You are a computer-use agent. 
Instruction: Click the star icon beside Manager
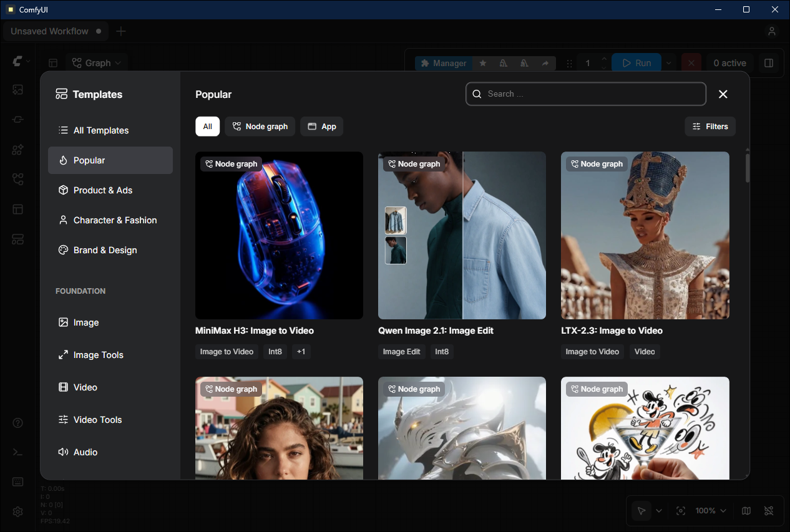[x=482, y=63]
